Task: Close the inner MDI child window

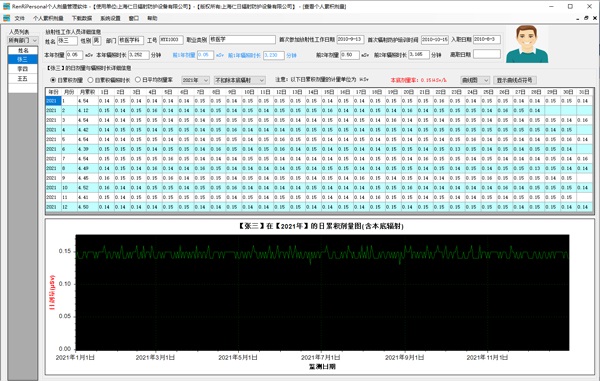Action: (x=595, y=18)
